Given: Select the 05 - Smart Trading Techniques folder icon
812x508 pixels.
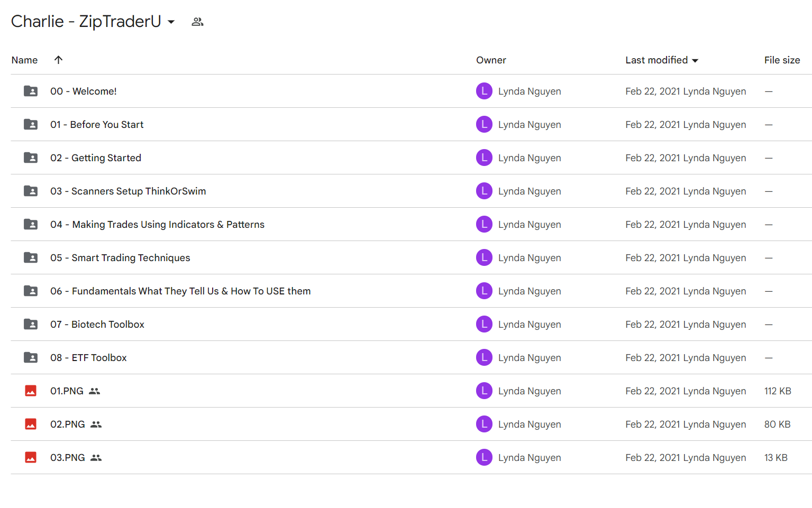Looking at the screenshot, I should (31, 257).
